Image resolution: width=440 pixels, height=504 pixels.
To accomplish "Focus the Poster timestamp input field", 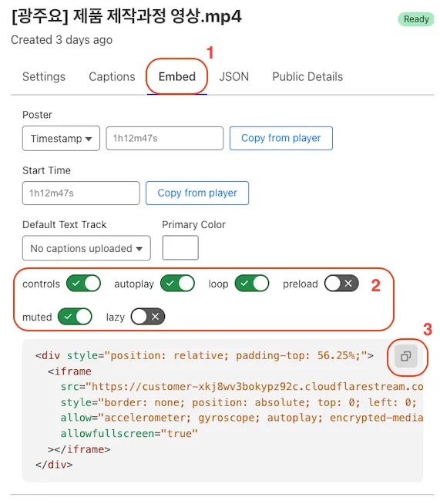I will (165, 138).
